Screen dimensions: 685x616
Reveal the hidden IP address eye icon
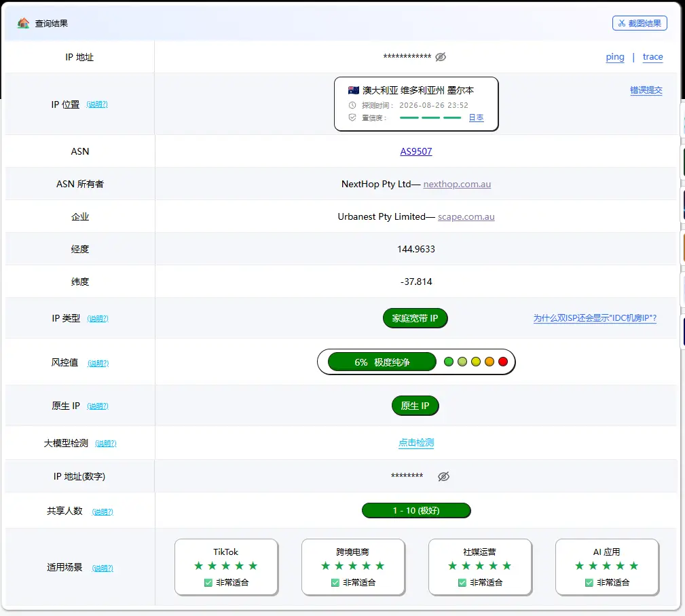point(441,57)
